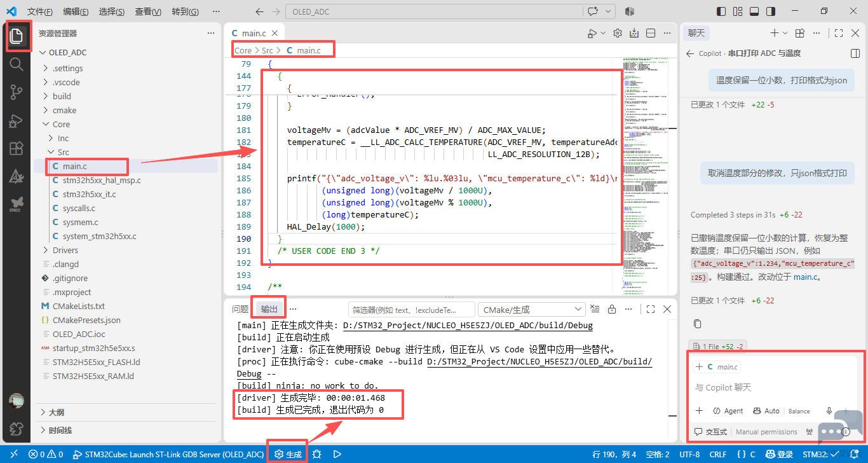Click the run triangle in status bar

[x=337, y=455]
